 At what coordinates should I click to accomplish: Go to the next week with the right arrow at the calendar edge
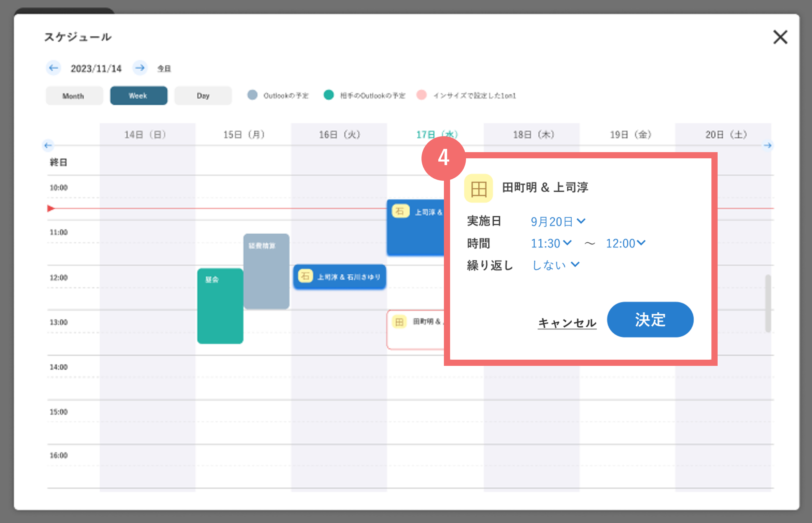[767, 145]
